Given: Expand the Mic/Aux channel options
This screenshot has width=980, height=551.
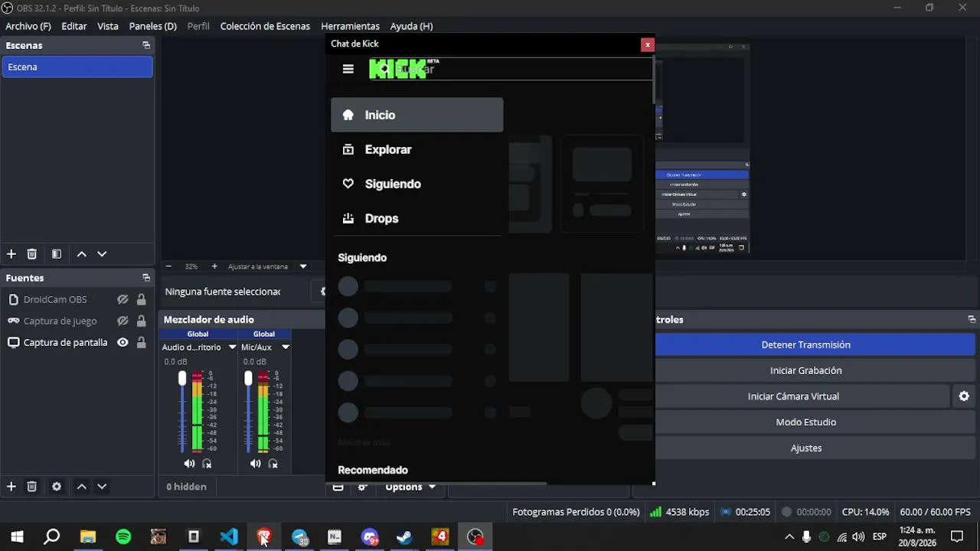Looking at the screenshot, I should coord(285,347).
